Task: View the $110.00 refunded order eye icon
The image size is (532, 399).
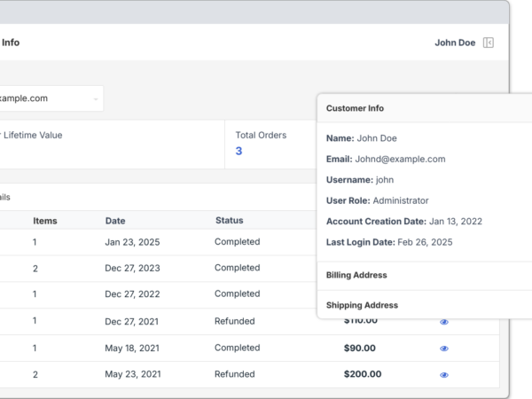Action: click(444, 322)
